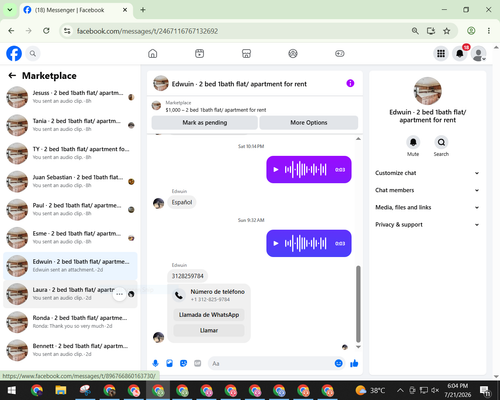Open notifications bell with red badge
The width and height of the screenshot is (500, 400).
(460, 53)
